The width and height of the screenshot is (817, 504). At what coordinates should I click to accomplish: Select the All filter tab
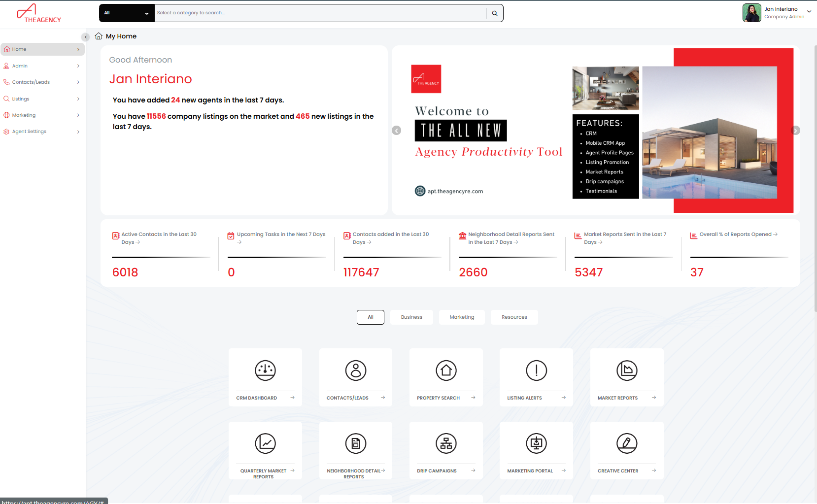(x=371, y=317)
